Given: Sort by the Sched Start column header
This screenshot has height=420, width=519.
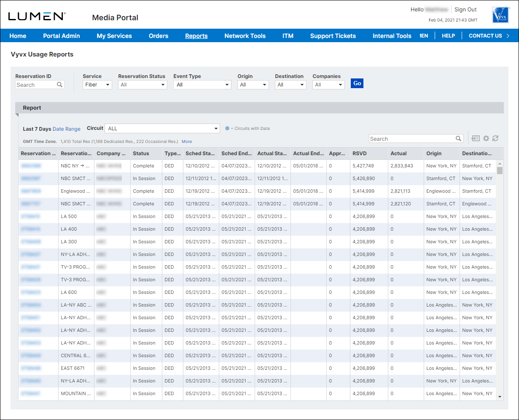Looking at the screenshot, I should (201, 153).
